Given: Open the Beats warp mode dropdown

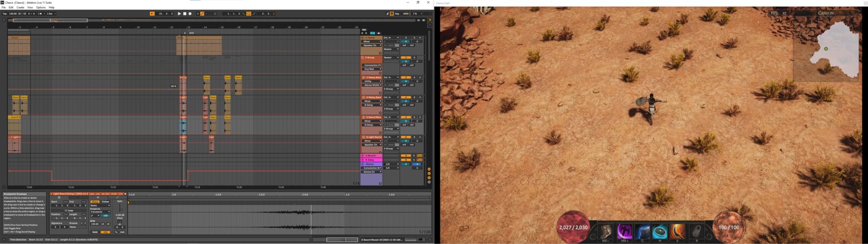Looking at the screenshot, I should point(100,206).
